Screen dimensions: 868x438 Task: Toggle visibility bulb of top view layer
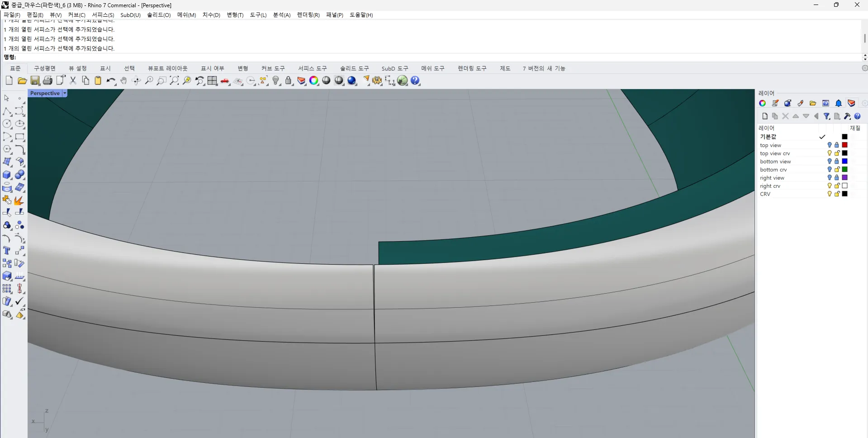click(830, 145)
